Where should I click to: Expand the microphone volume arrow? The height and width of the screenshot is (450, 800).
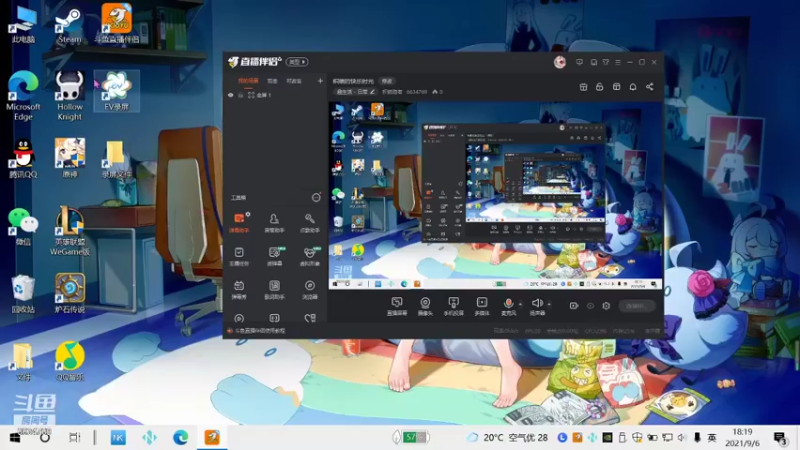click(x=520, y=304)
